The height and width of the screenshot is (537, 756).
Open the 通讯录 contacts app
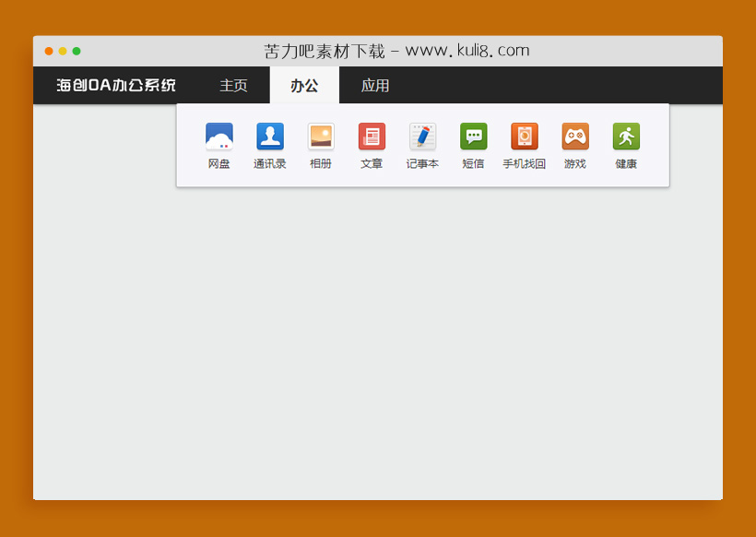pyautogui.click(x=269, y=137)
